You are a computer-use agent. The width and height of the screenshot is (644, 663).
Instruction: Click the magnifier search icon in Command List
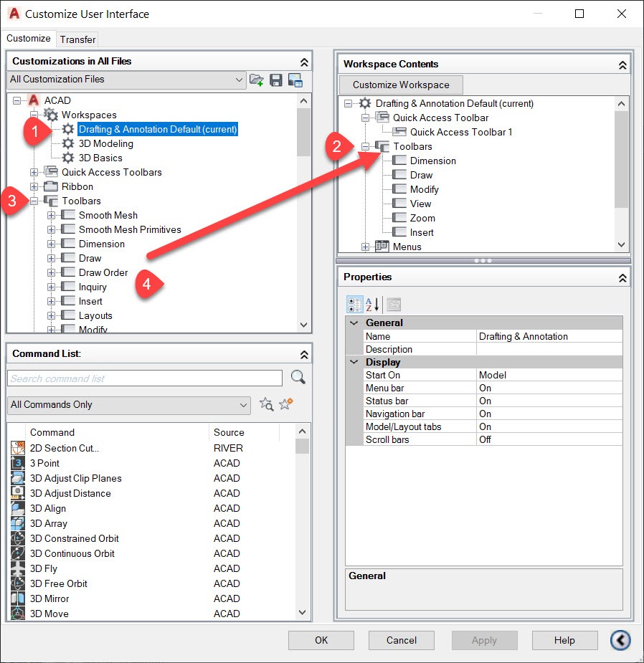(x=298, y=377)
